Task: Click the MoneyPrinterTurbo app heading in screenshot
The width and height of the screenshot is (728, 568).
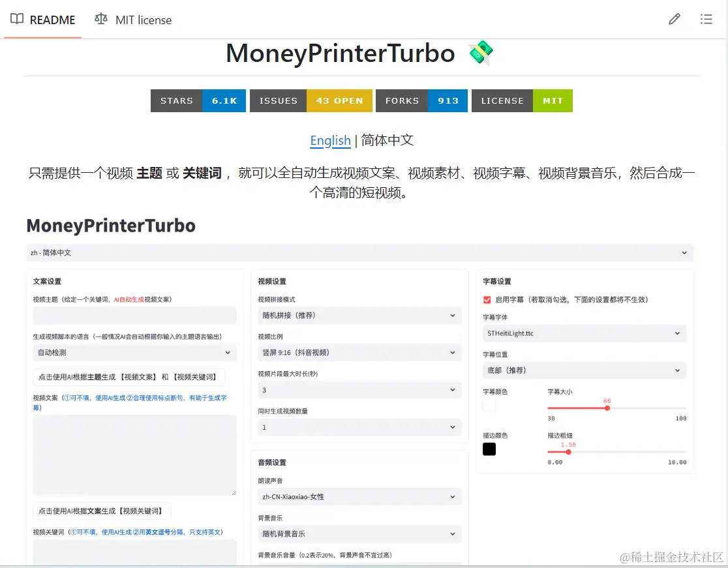Action: (111, 226)
